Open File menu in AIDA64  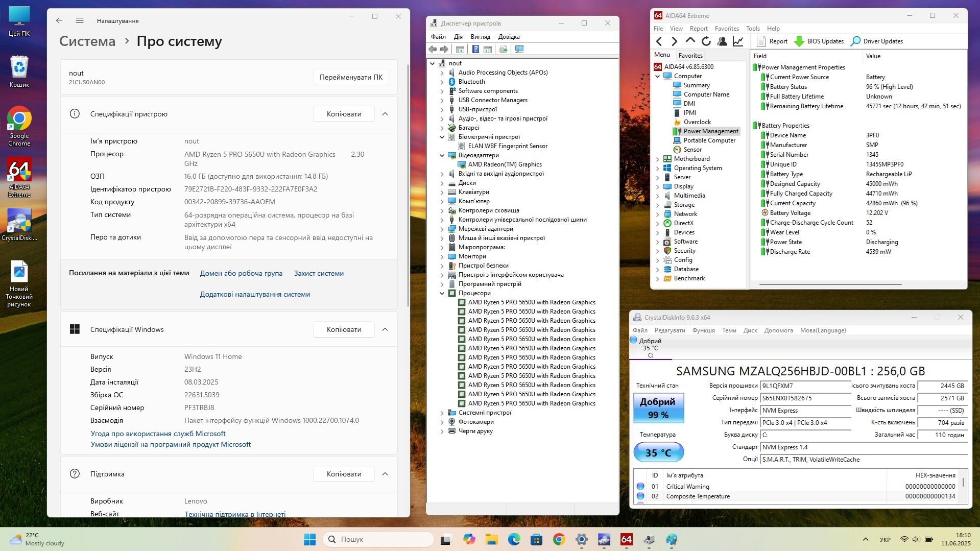(x=658, y=29)
